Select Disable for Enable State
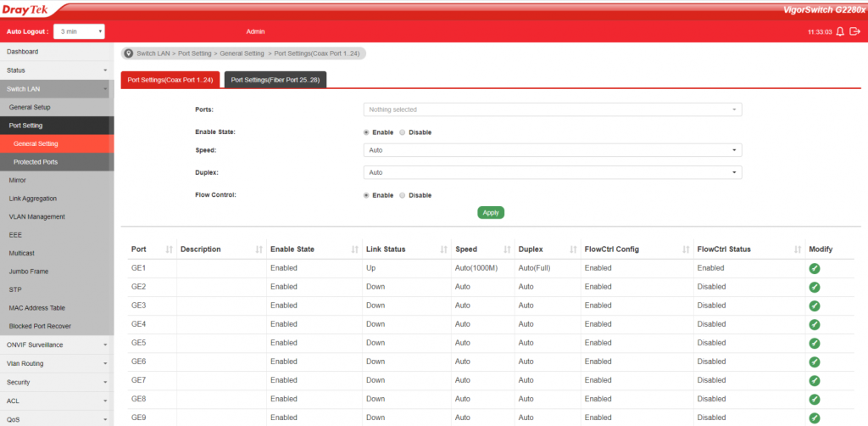Image resolution: width=868 pixels, height=426 pixels. (403, 132)
